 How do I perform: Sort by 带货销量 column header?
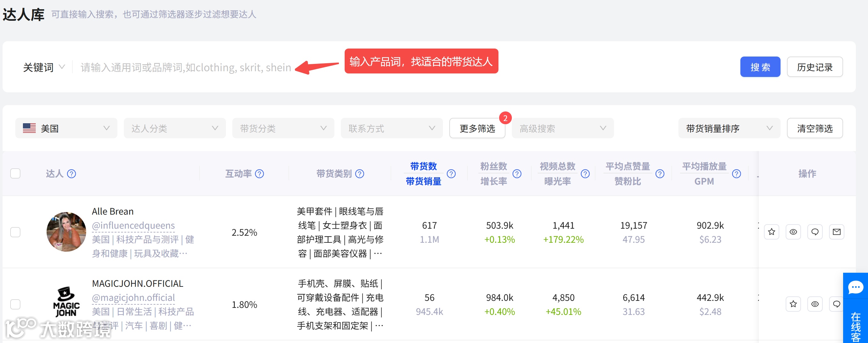[423, 181]
